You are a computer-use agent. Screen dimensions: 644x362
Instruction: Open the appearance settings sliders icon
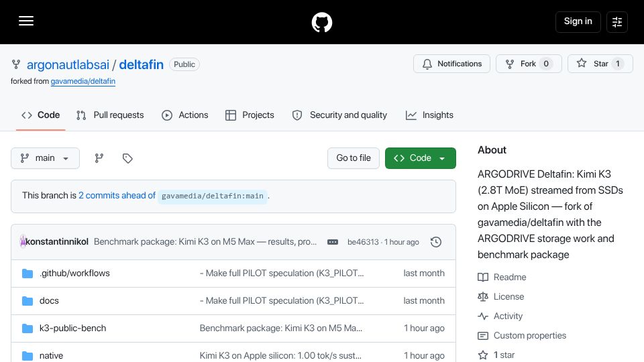pyautogui.click(x=617, y=21)
